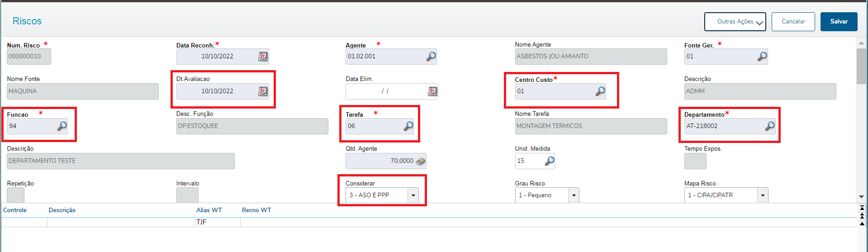Click Desc. Função field OP.ESTOQUEE

tap(252, 126)
